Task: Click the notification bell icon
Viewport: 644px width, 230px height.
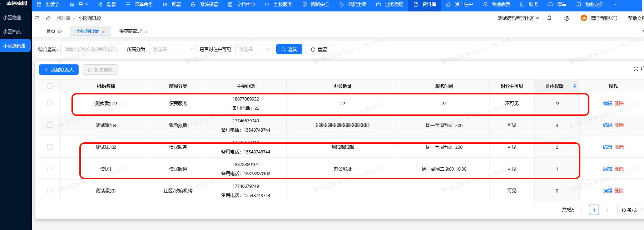Action: (x=549, y=18)
